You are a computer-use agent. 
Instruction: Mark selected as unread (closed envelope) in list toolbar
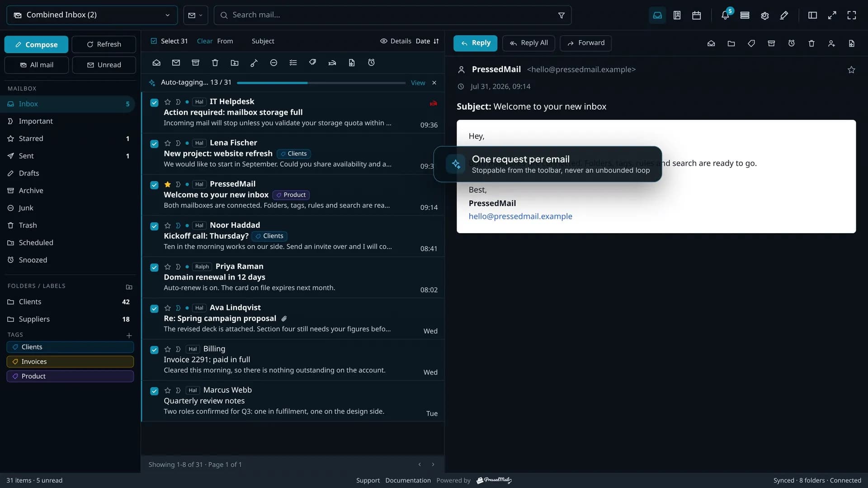176,63
